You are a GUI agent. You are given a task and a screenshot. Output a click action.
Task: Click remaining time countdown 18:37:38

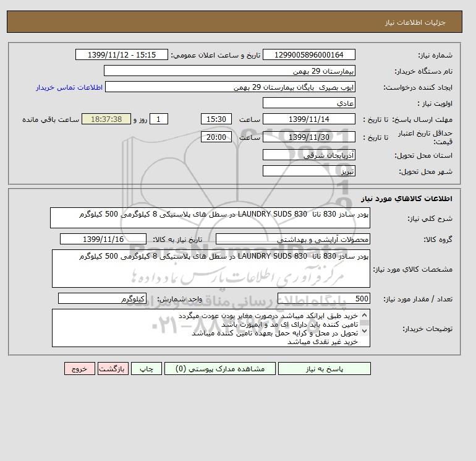[106, 119]
